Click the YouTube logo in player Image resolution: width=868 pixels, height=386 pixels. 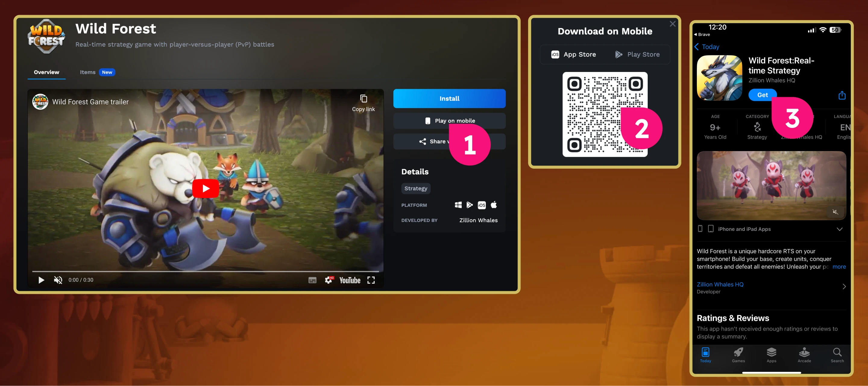coord(350,280)
